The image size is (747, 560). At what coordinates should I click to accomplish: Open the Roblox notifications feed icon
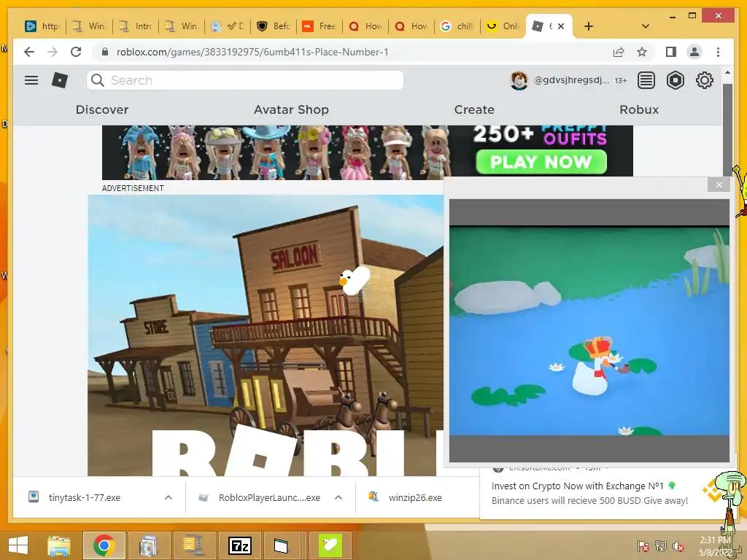(646, 80)
